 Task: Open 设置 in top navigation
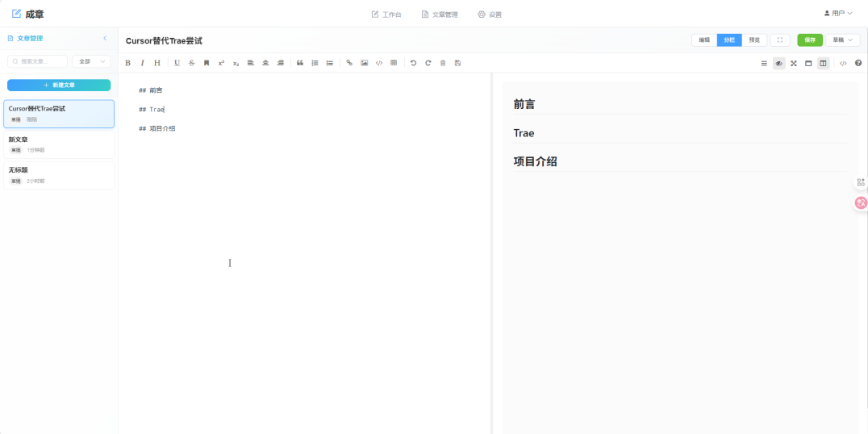click(490, 15)
